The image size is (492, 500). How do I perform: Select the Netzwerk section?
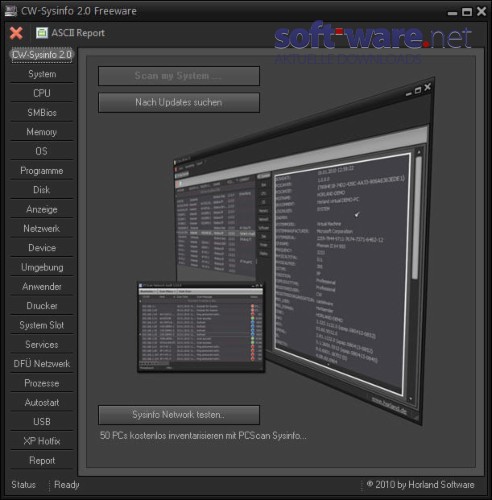(x=42, y=229)
